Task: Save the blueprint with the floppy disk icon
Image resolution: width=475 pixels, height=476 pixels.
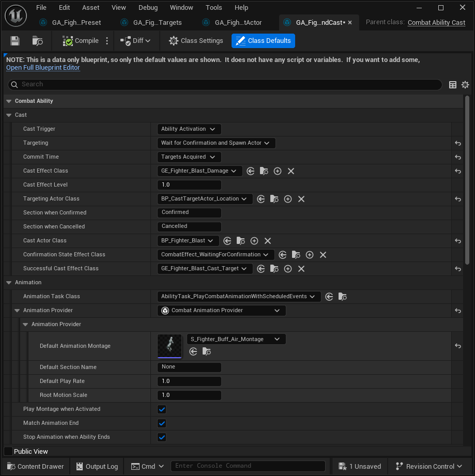Action: pyautogui.click(x=15, y=41)
